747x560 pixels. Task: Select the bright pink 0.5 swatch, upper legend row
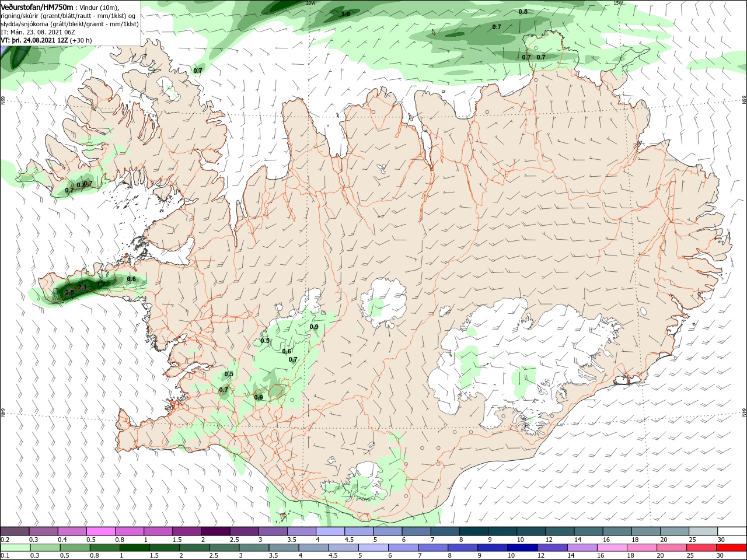point(100,531)
